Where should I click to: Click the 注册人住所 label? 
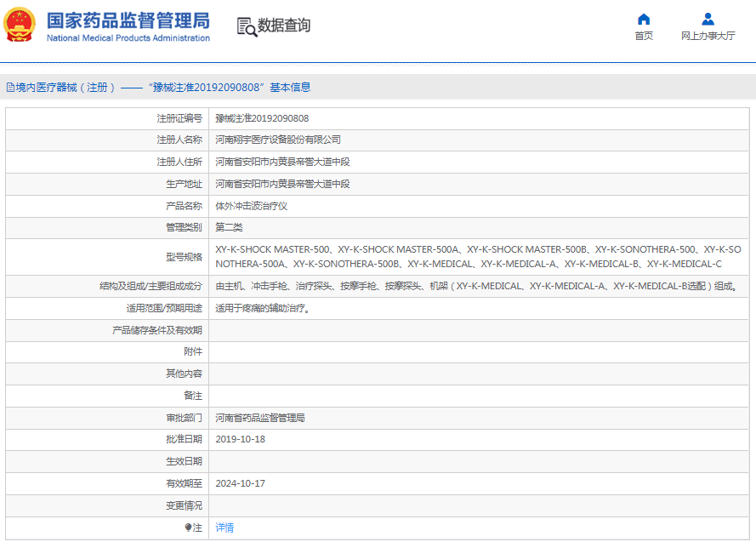(179, 162)
